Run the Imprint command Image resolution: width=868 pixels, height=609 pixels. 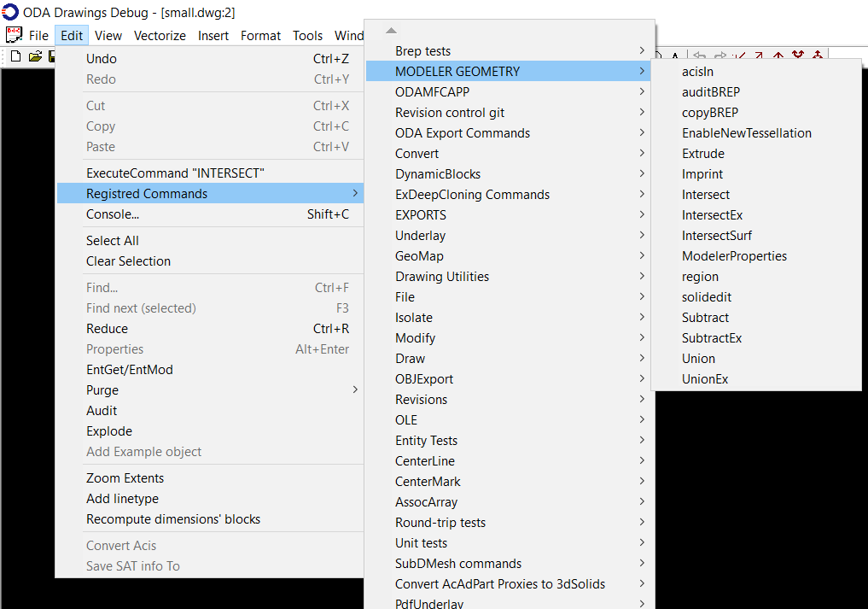click(x=756, y=174)
